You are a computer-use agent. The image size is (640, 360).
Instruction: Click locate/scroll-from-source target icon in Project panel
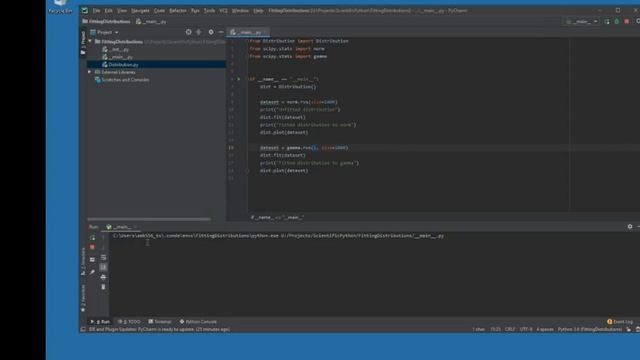pos(189,32)
